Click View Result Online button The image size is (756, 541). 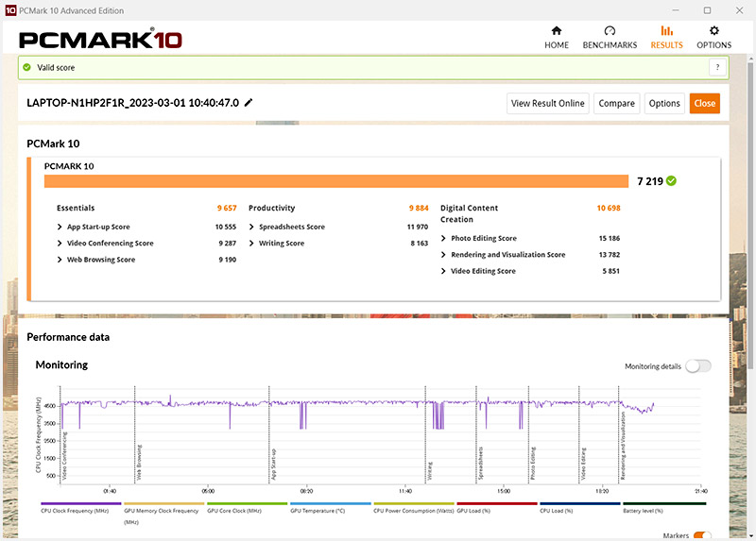[548, 104]
